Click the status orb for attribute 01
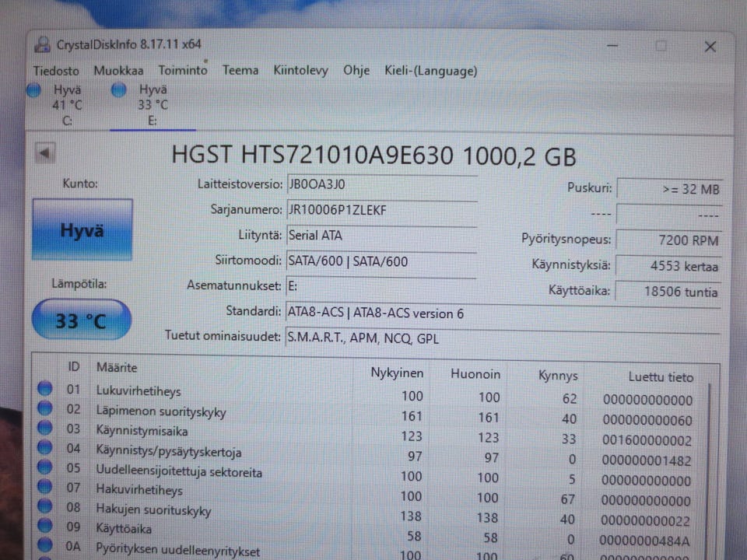Image resolution: width=747 pixels, height=560 pixels. click(45, 388)
